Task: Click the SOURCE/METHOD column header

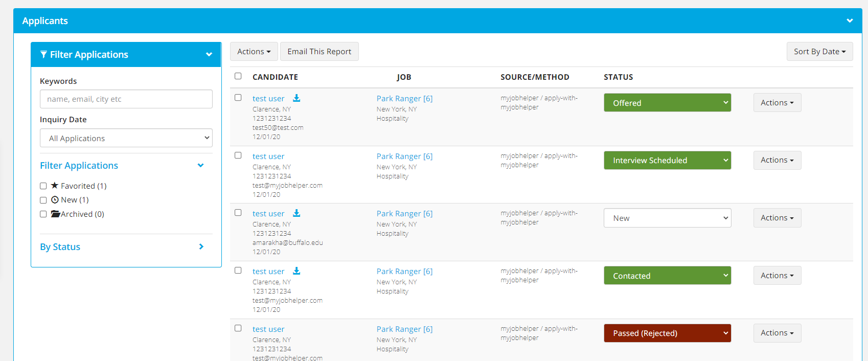Action: tap(535, 77)
